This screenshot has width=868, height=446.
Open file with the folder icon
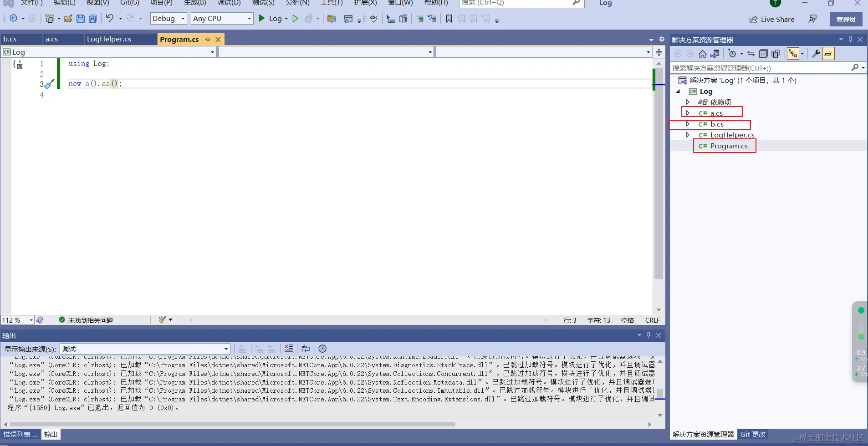coord(68,19)
